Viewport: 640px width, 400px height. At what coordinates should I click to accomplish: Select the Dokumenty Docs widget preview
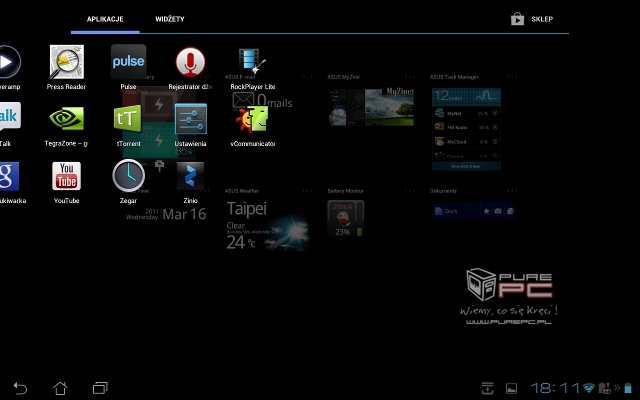473,211
